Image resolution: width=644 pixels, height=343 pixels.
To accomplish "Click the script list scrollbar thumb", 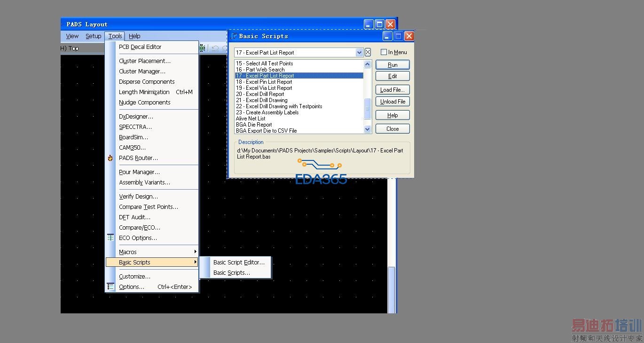I will (368, 108).
